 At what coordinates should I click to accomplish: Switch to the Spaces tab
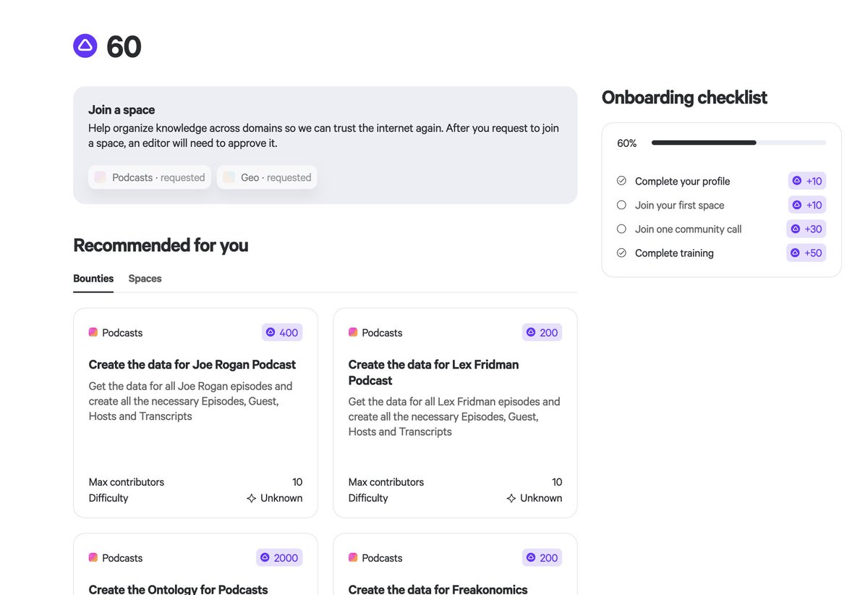point(145,279)
